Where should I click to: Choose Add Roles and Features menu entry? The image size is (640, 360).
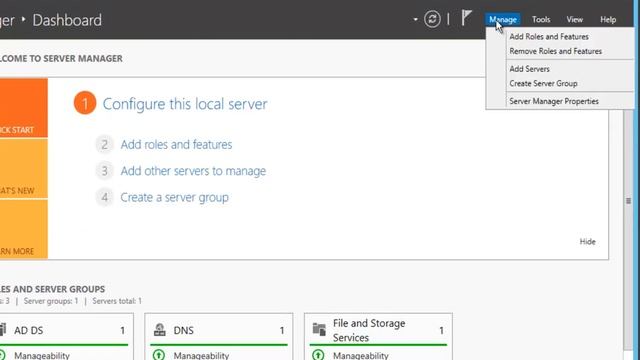tap(549, 37)
